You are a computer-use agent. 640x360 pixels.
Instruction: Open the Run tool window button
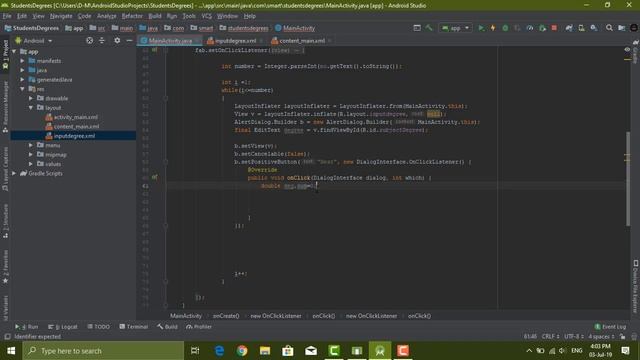click(26, 327)
